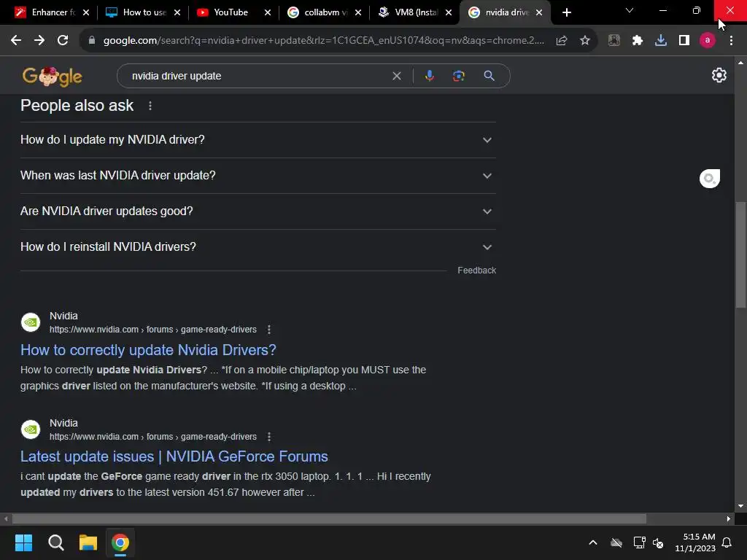The height and width of the screenshot is (560, 747).
Task: Click the address bar URL
Action: point(323,41)
